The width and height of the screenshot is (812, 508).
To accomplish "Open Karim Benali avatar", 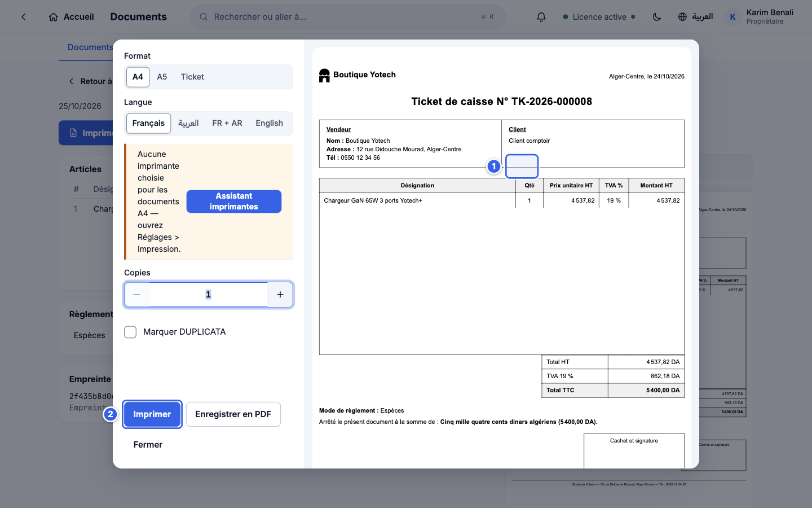I will tap(732, 17).
